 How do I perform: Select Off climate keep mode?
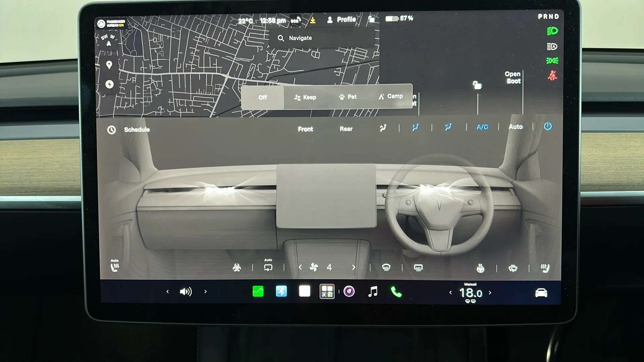click(x=262, y=97)
